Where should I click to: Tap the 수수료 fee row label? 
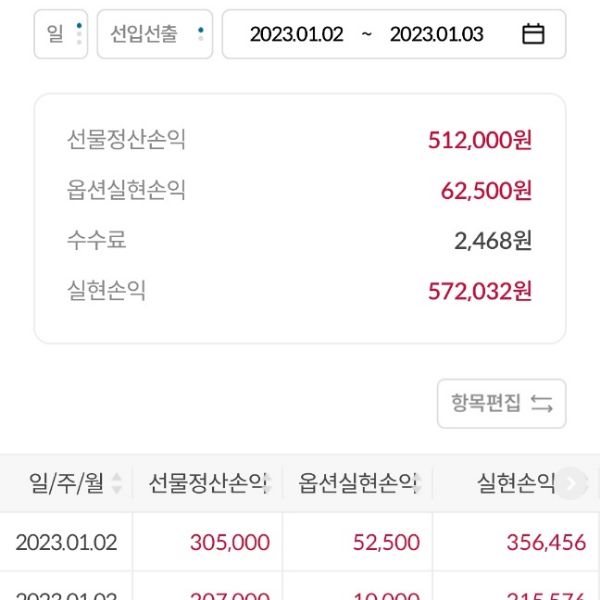97,240
